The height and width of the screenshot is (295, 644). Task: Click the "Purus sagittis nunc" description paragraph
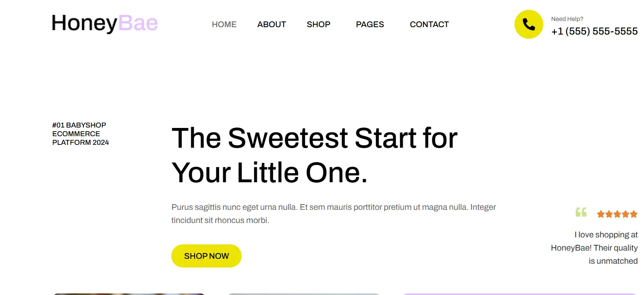[333, 214]
